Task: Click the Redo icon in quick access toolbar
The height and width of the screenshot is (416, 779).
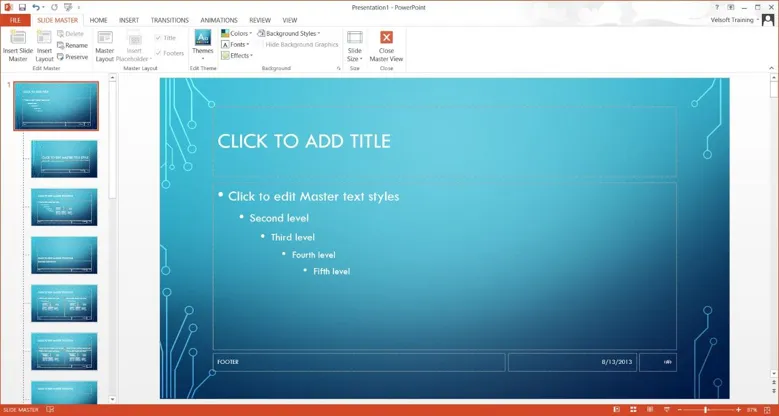Action: [54, 7]
